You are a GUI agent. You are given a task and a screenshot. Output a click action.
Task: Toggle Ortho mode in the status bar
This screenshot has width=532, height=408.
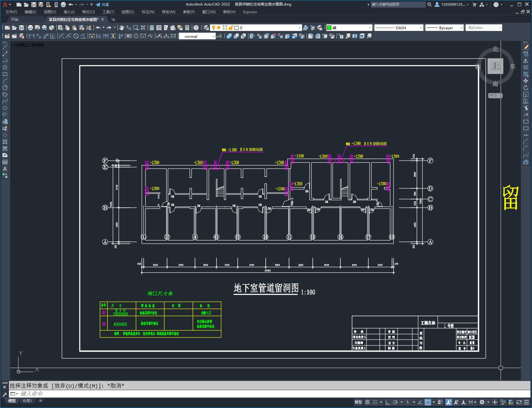click(388, 402)
